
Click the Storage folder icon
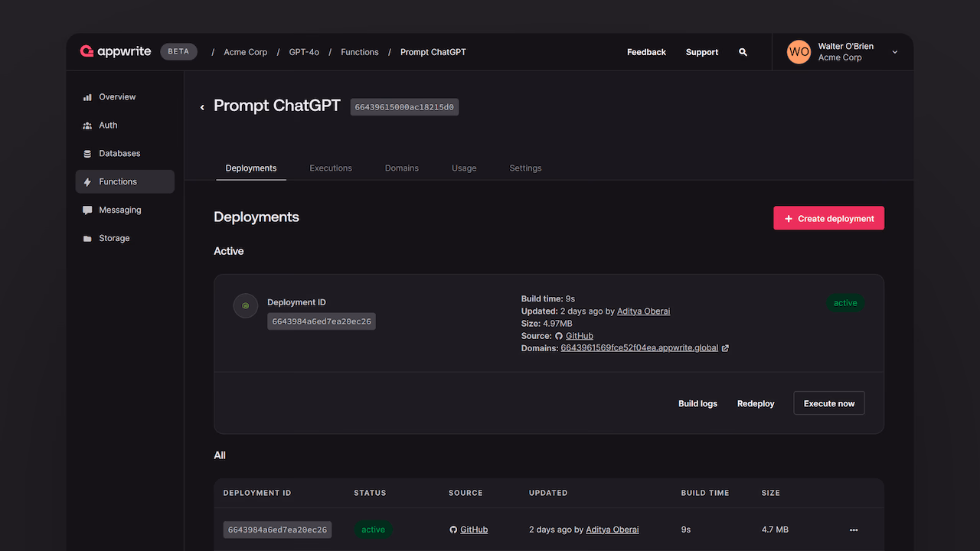pyautogui.click(x=87, y=239)
